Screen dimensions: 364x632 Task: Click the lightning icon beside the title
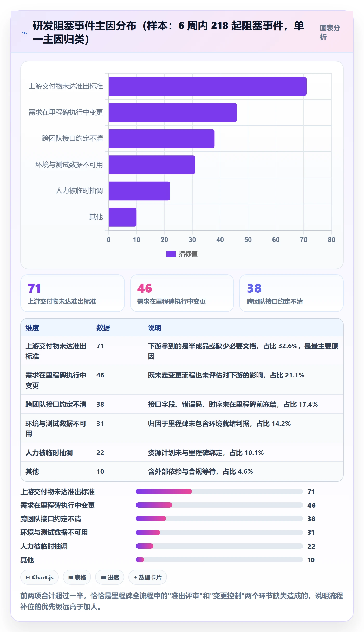[25, 33]
